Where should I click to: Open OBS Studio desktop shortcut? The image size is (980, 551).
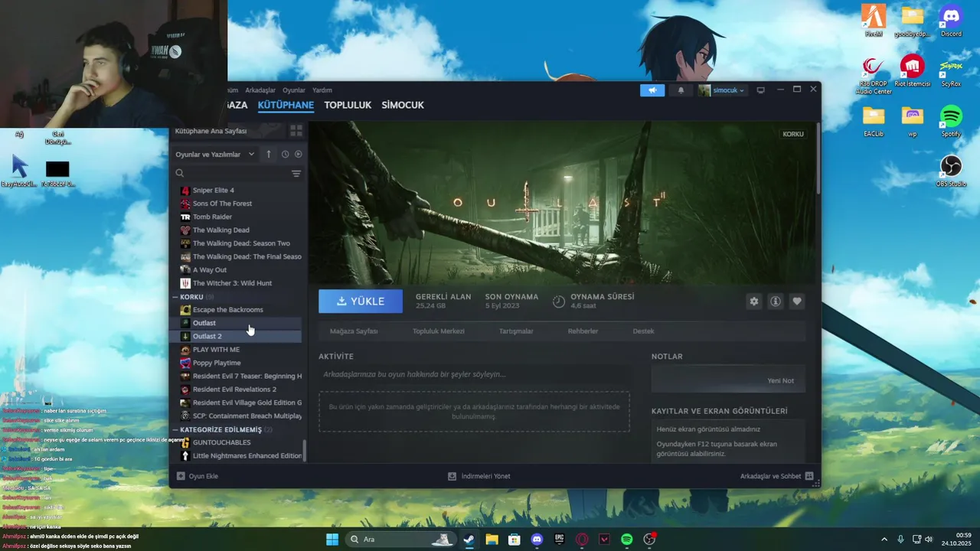(951, 171)
